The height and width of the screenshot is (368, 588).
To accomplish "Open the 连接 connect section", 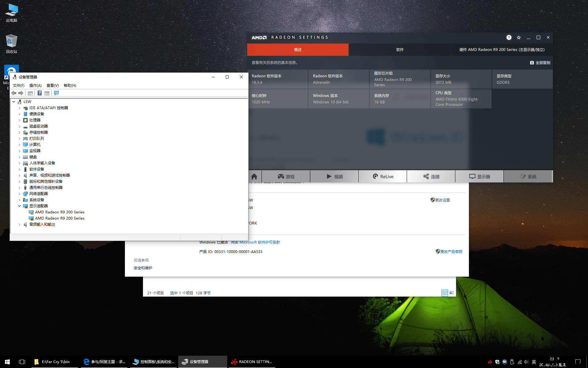I will pyautogui.click(x=431, y=176).
